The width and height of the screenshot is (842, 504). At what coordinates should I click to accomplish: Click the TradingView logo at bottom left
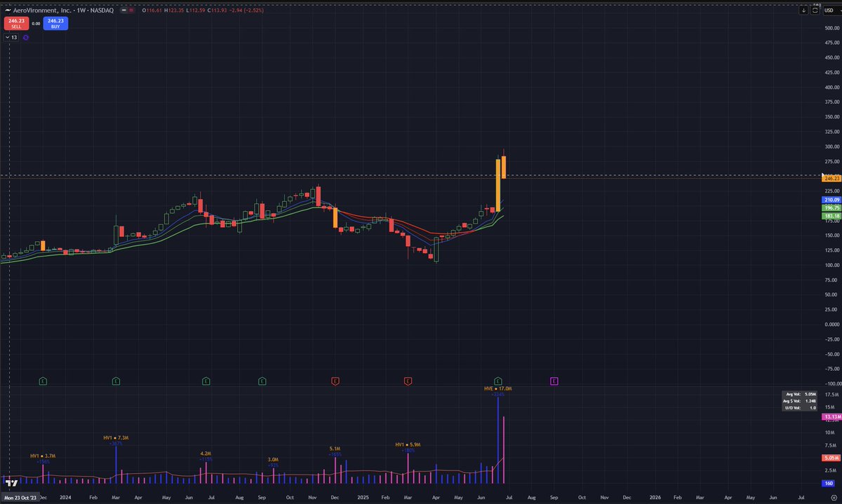11,483
